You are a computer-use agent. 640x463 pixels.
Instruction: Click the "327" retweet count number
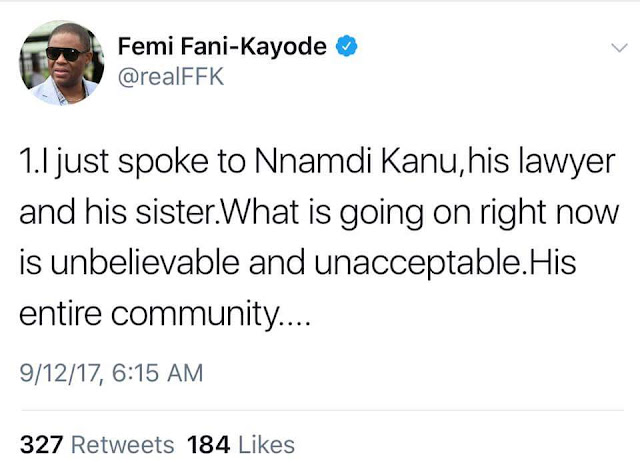click(41, 444)
